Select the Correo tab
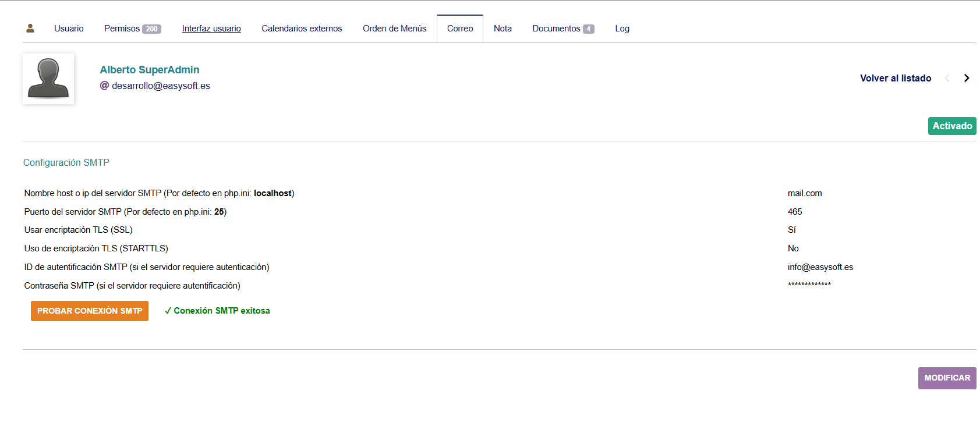 click(460, 29)
